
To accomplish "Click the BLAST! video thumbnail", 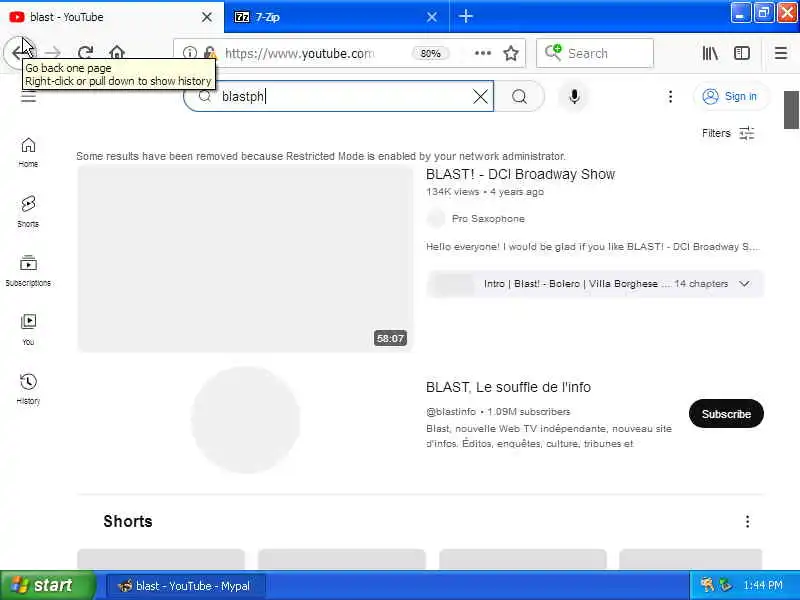I will [245, 259].
